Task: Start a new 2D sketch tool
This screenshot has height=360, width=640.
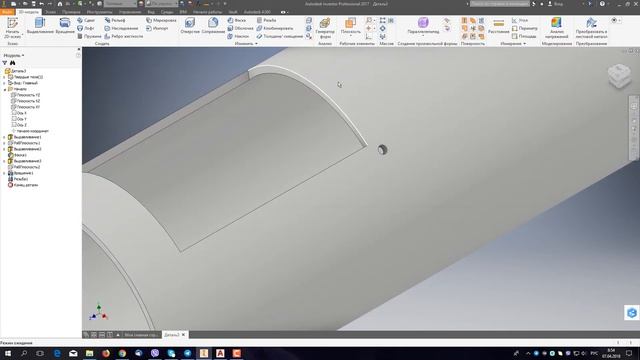Action: 12,28
